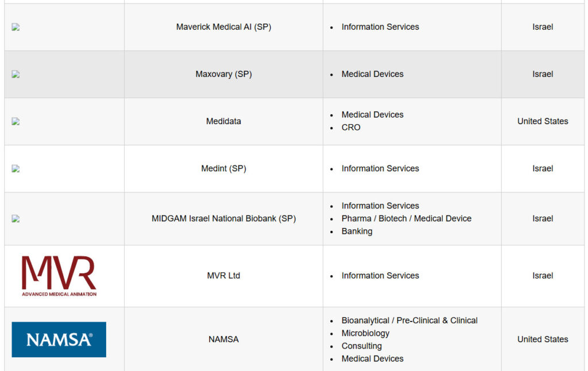Viewport: 588px width, 371px height.
Task: Click CRO category under Medidata
Action: (351, 127)
